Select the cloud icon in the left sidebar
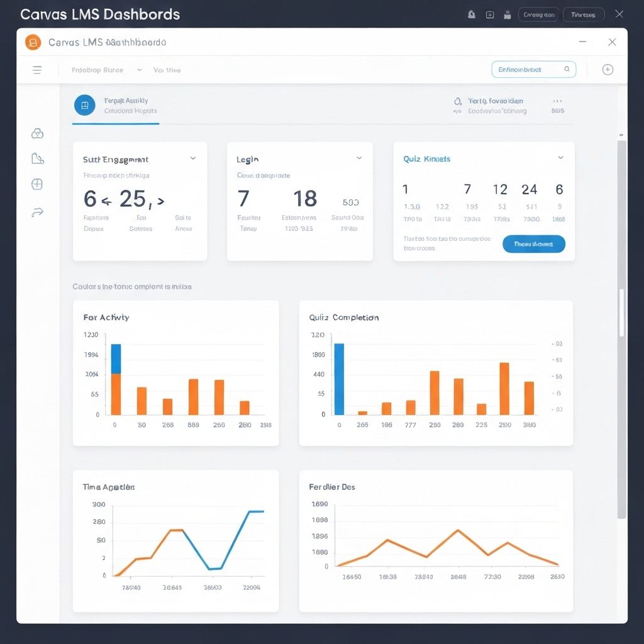644x644 pixels. coord(37,133)
